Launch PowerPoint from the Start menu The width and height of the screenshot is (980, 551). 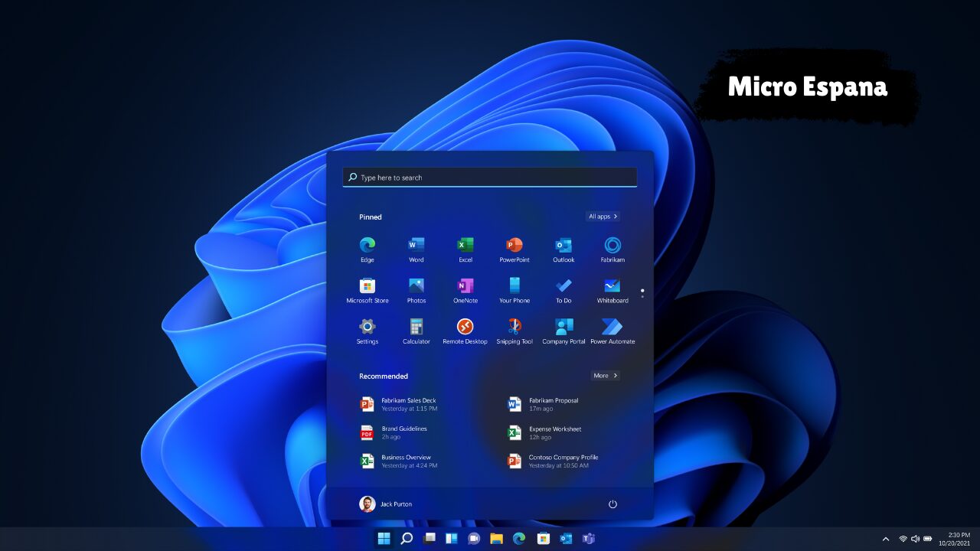click(514, 246)
